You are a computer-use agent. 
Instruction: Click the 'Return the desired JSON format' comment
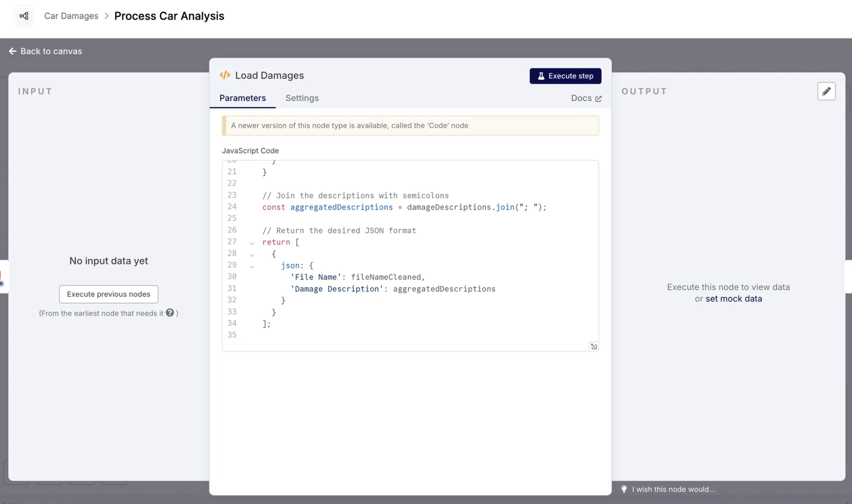[x=339, y=230]
